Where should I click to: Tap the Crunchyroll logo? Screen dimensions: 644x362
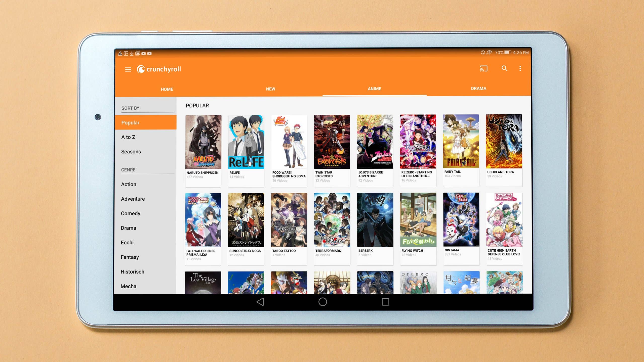pos(159,69)
